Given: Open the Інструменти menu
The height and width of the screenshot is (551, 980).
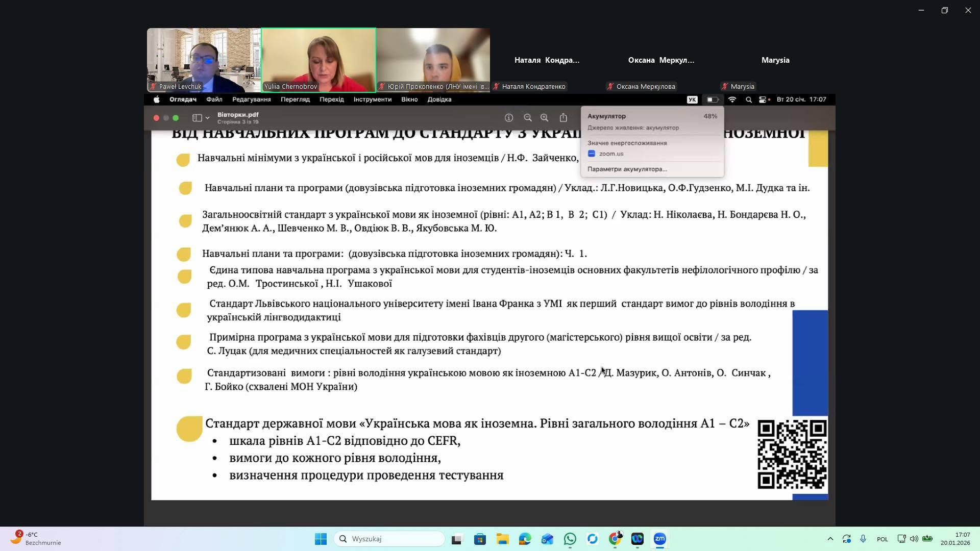Looking at the screenshot, I should tap(372, 99).
